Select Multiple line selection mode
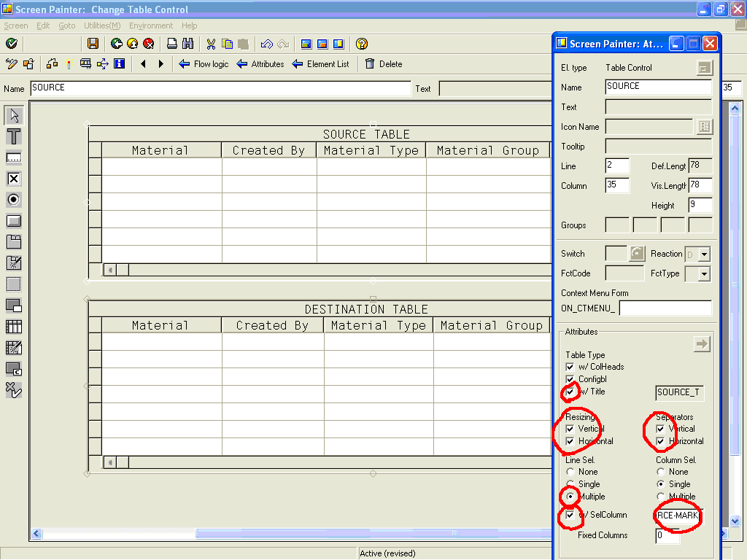Image resolution: width=747 pixels, height=560 pixels. (x=570, y=497)
